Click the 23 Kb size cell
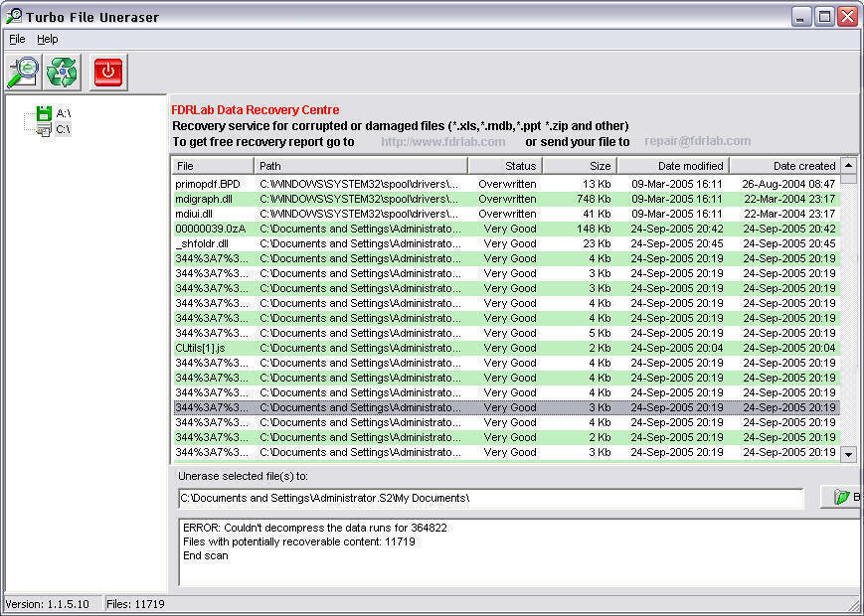Image resolution: width=864 pixels, height=616 pixels. [597, 243]
